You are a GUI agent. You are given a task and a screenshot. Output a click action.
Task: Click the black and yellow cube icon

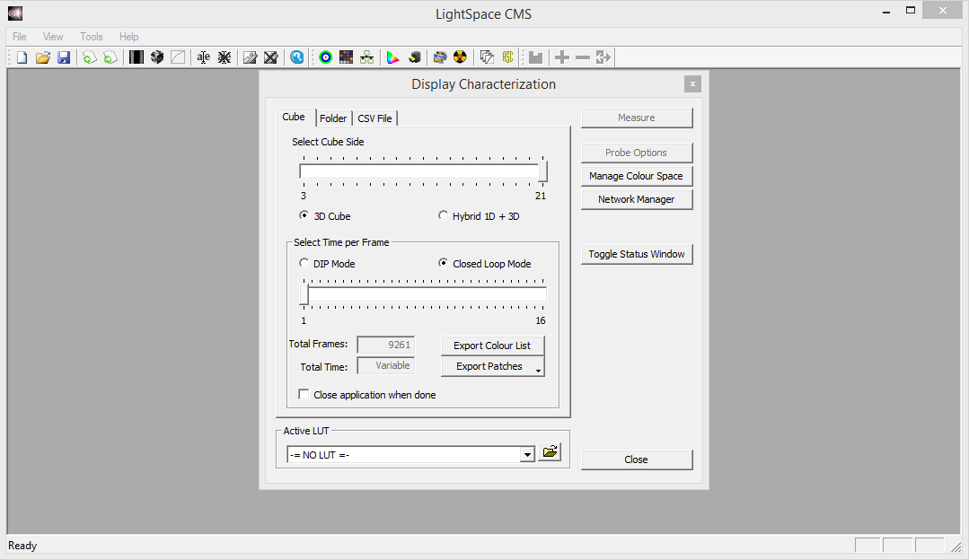pyautogui.click(x=414, y=57)
